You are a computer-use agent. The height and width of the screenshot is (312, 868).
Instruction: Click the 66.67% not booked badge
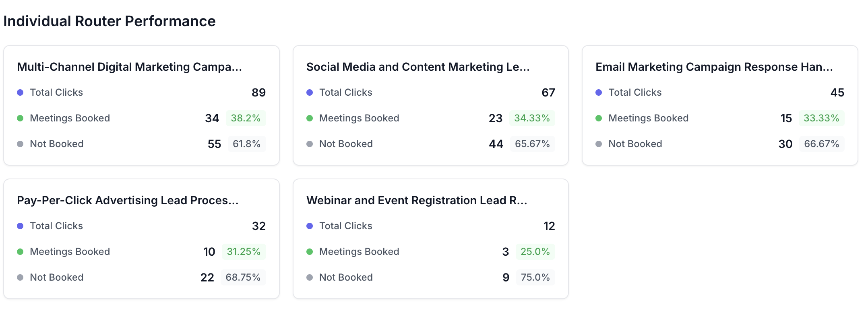click(x=821, y=144)
